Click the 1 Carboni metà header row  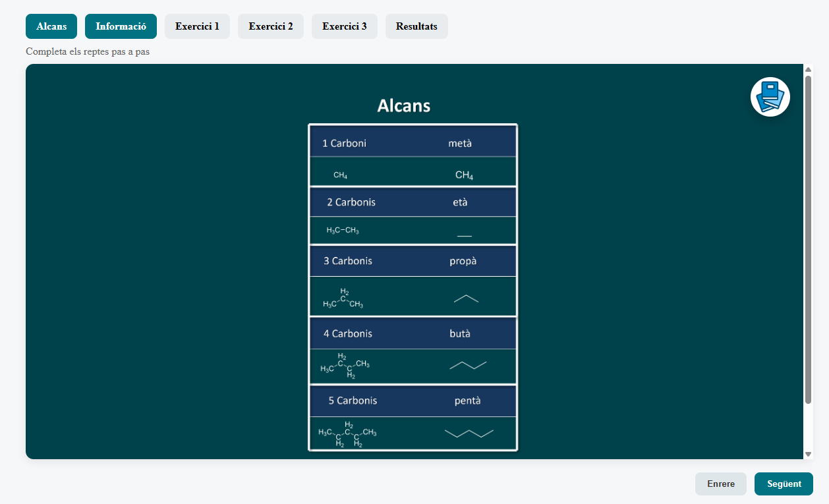pyautogui.click(x=413, y=143)
